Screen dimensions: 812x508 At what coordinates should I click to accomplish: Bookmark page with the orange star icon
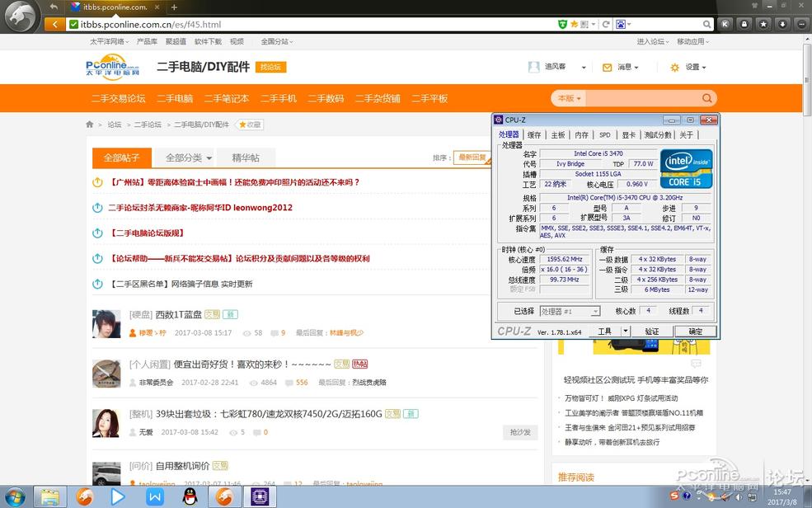click(x=575, y=25)
